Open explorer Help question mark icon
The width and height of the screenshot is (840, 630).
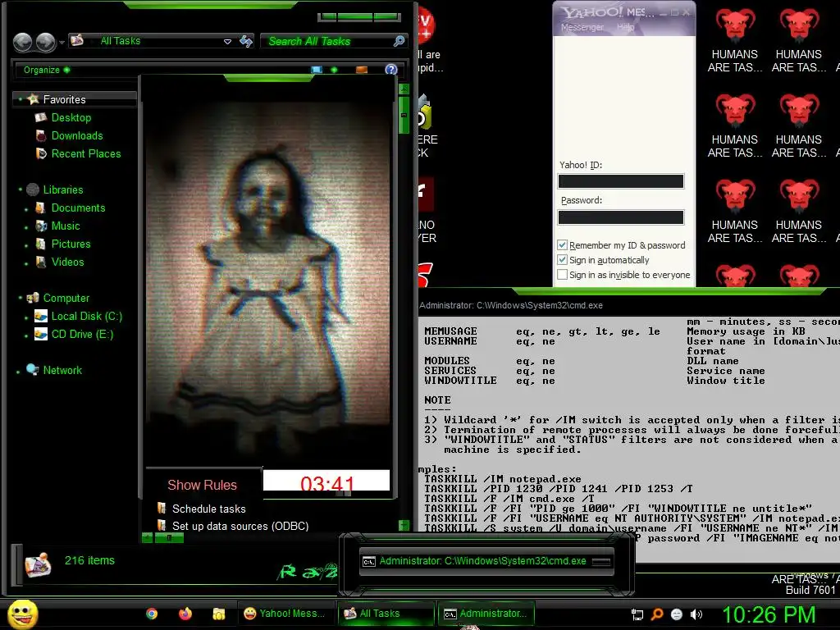[391, 70]
